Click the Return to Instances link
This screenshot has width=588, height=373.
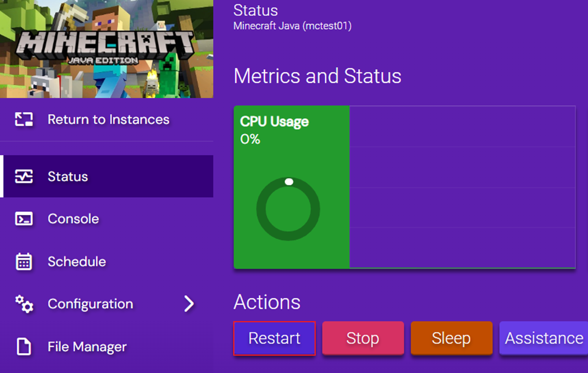tap(108, 119)
